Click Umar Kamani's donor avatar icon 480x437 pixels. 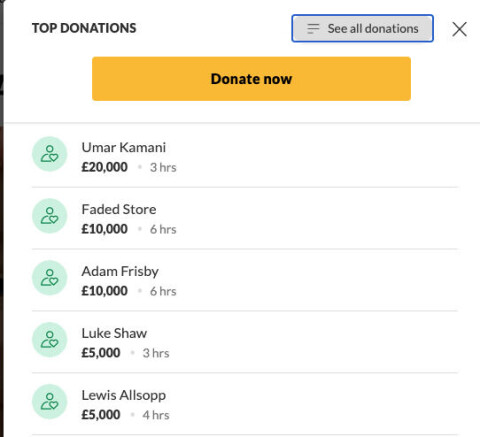[x=50, y=154]
